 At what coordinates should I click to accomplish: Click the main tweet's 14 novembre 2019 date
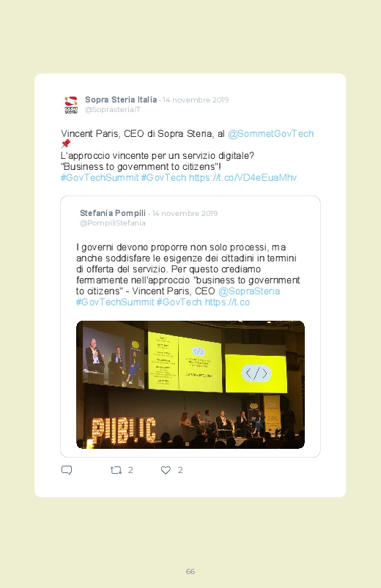pyautogui.click(x=196, y=100)
